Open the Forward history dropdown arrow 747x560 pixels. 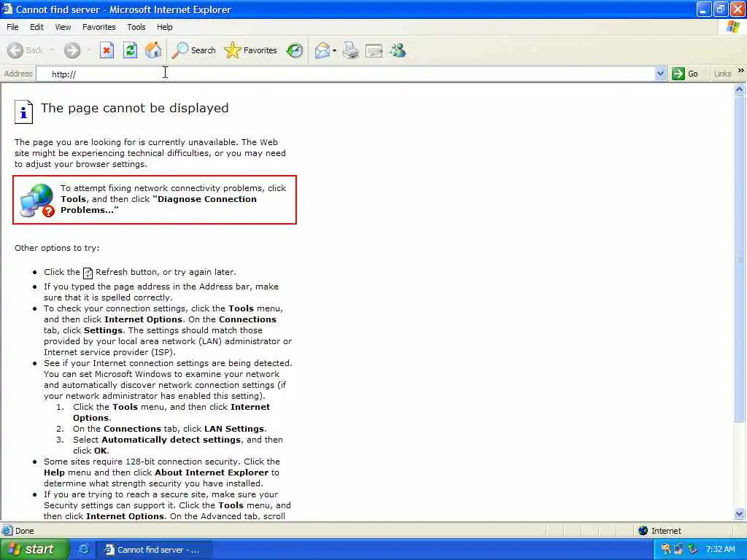[x=89, y=50]
